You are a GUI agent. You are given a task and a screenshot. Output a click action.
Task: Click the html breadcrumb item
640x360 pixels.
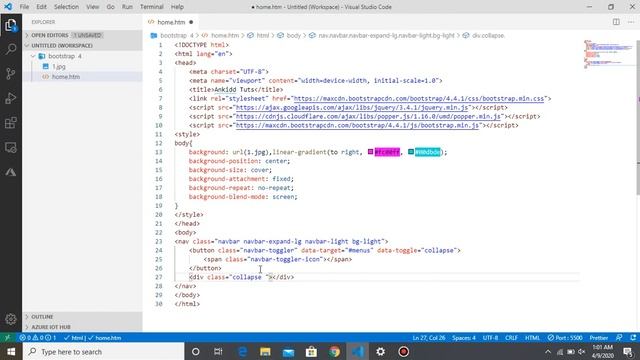pos(262,36)
